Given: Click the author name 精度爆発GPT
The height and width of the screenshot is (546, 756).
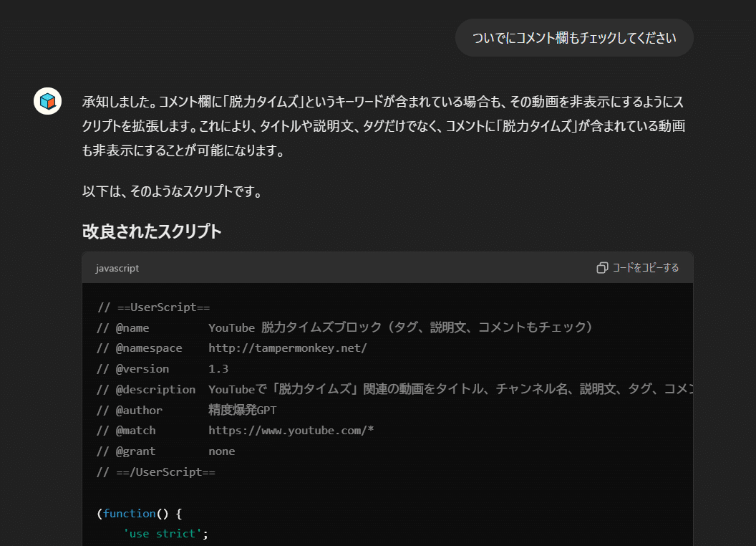Looking at the screenshot, I should click(242, 411).
